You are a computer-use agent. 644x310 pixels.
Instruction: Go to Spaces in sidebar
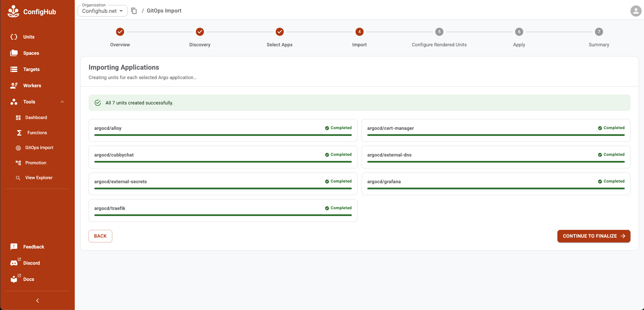(x=31, y=53)
